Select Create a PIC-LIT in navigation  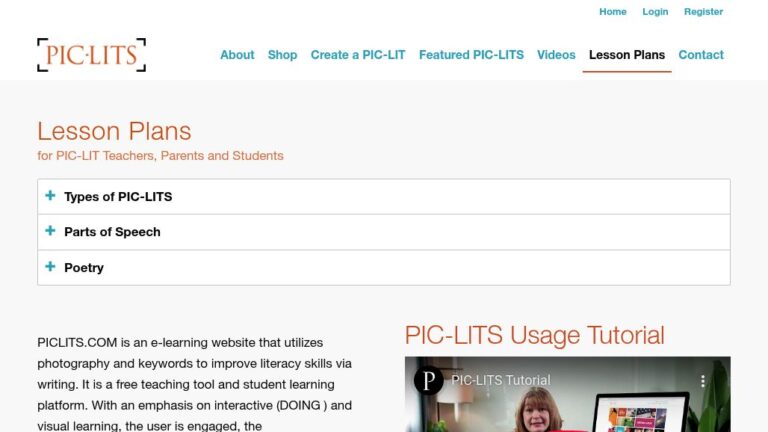click(358, 55)
